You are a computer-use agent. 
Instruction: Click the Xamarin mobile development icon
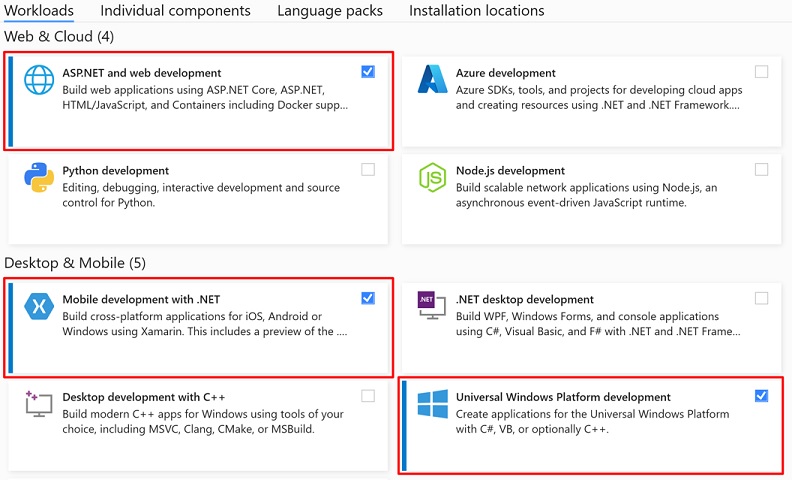point(39,306)
